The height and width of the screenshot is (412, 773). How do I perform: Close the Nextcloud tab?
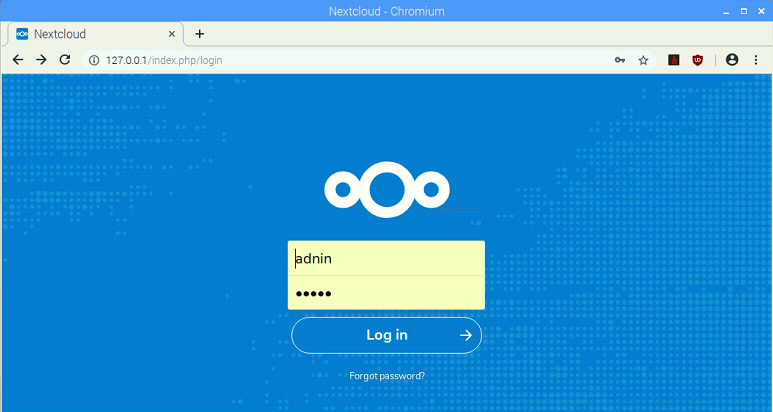click(x=172, y=34)
